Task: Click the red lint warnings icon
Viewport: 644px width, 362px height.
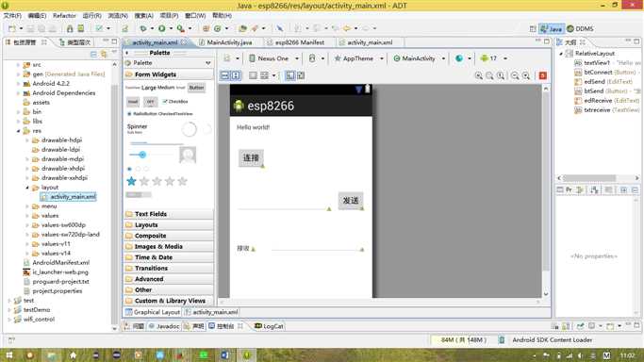Action: (x=542, y=75)
